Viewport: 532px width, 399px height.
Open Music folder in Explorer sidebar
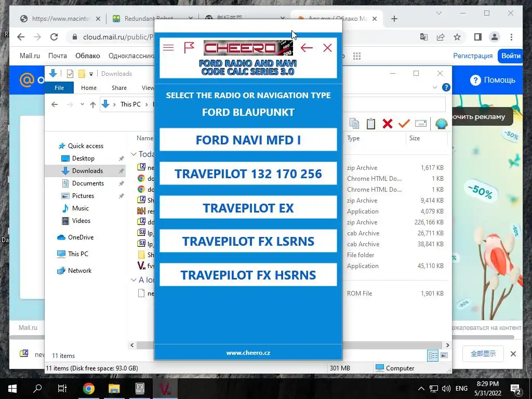(x=81, y=208)
